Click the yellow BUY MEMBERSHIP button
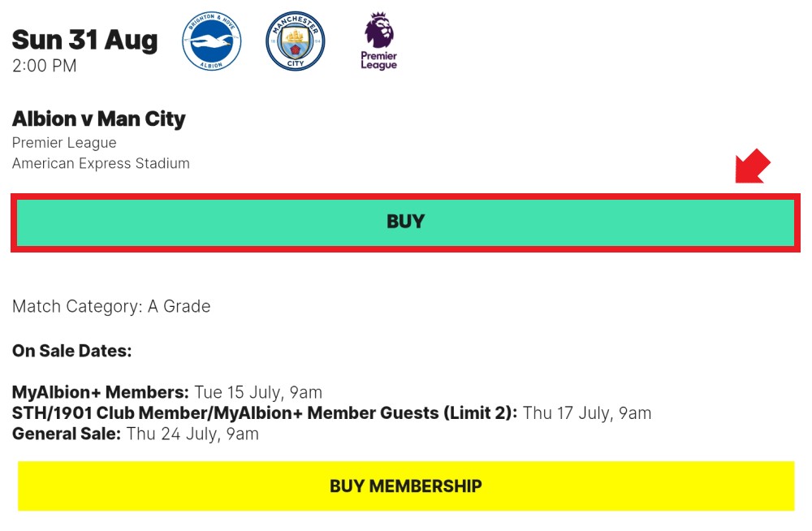Viewport: 812px width, 531px height. (405, 486)
